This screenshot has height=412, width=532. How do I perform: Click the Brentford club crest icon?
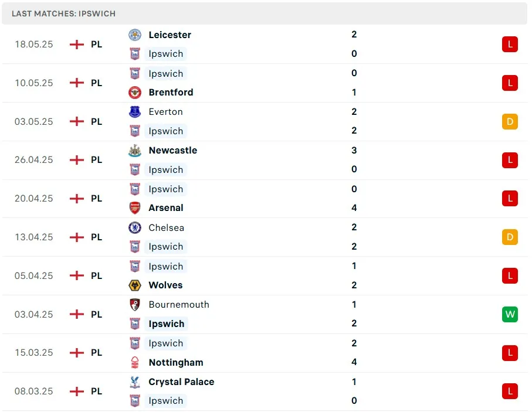pos(135,93)
